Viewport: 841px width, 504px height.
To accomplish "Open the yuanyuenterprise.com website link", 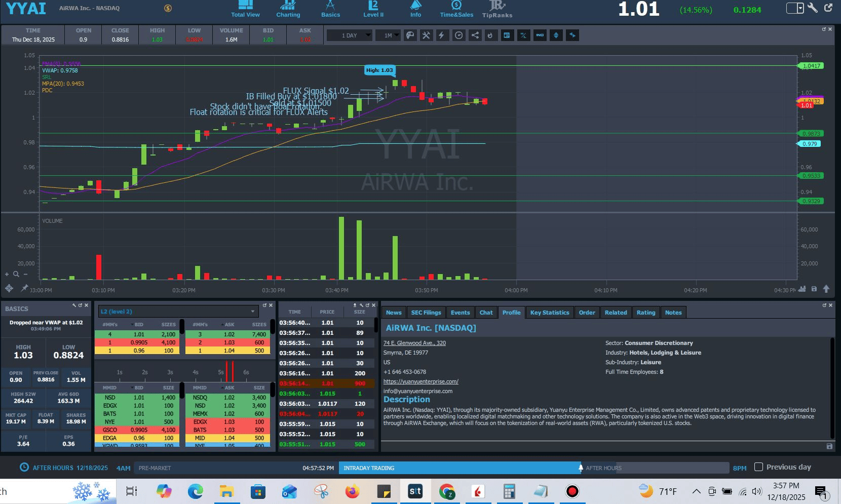I will click(421, 381).
